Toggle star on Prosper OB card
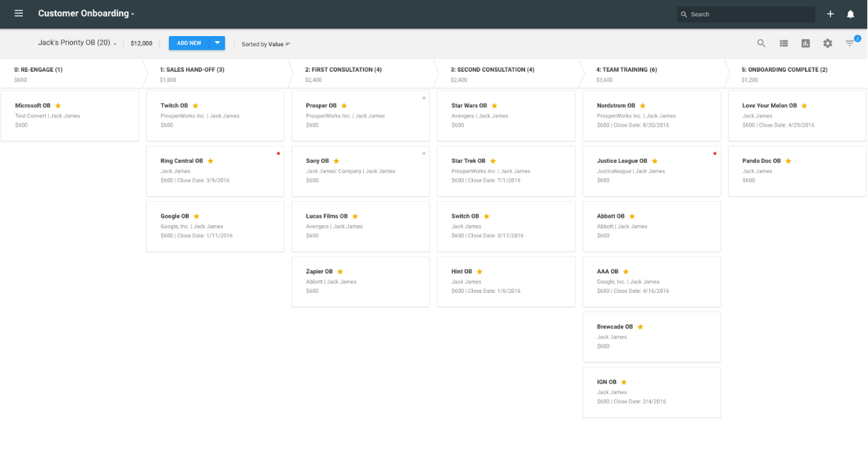The image size is (868, 459). pos(344,106)
